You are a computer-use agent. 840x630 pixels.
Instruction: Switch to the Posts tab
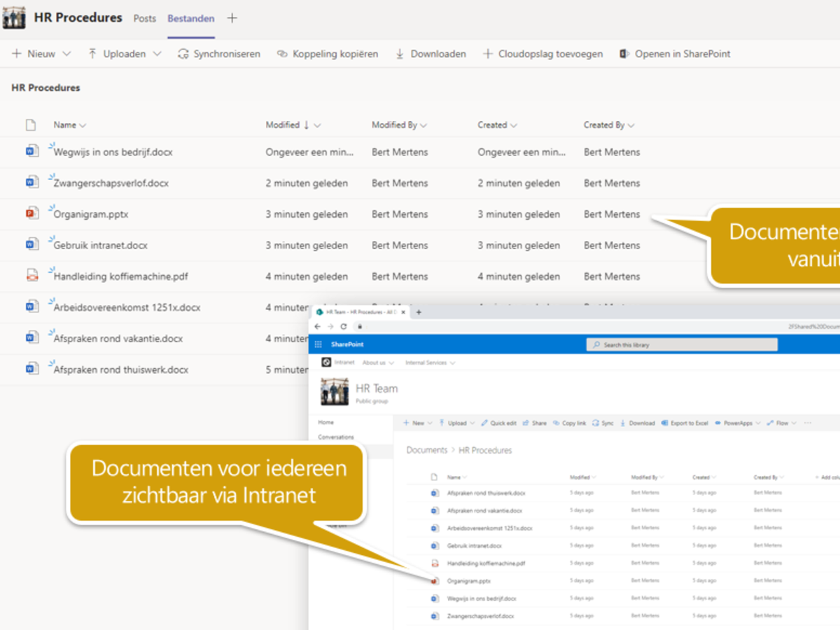(x=145, y=18)
